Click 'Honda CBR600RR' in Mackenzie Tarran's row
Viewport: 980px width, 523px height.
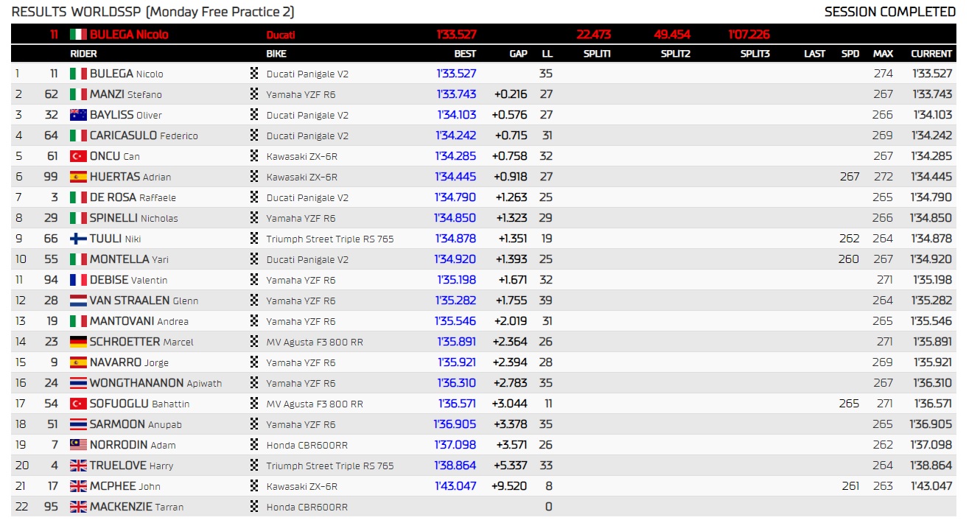307,507
